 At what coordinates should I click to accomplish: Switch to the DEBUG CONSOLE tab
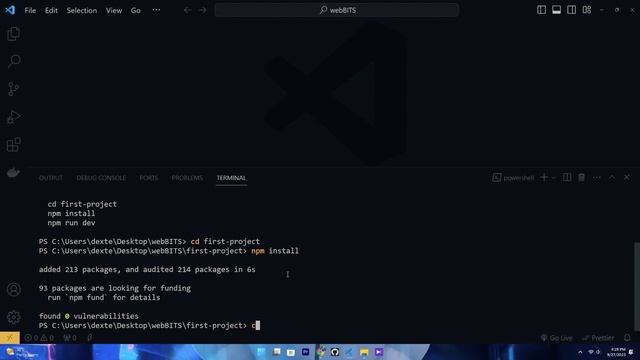(101, 178)
